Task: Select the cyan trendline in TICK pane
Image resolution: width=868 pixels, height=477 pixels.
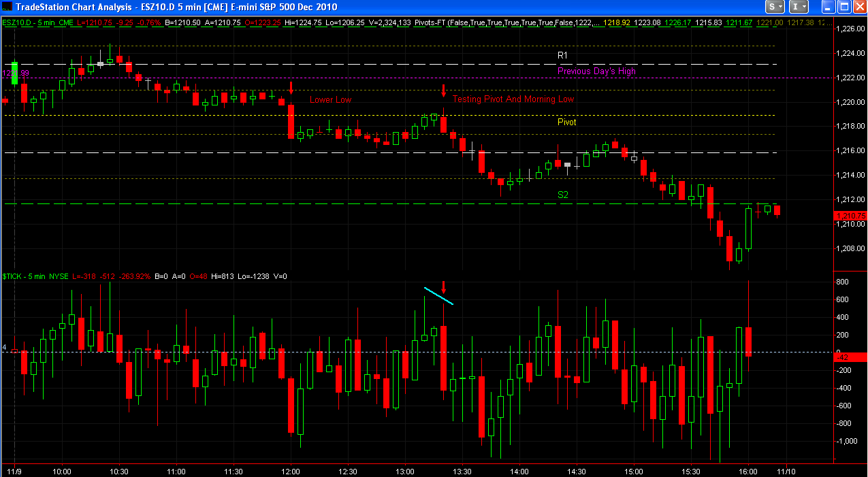Action: pos(438,295)
